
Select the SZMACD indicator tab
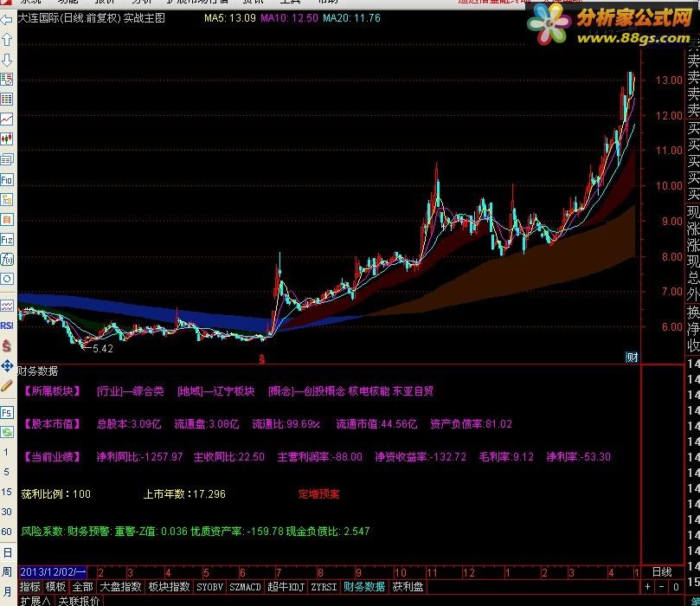[245, 586]
